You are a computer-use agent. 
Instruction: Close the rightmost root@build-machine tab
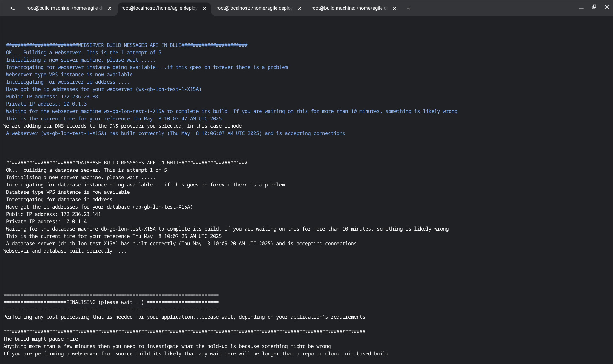[x=395, y=8]
